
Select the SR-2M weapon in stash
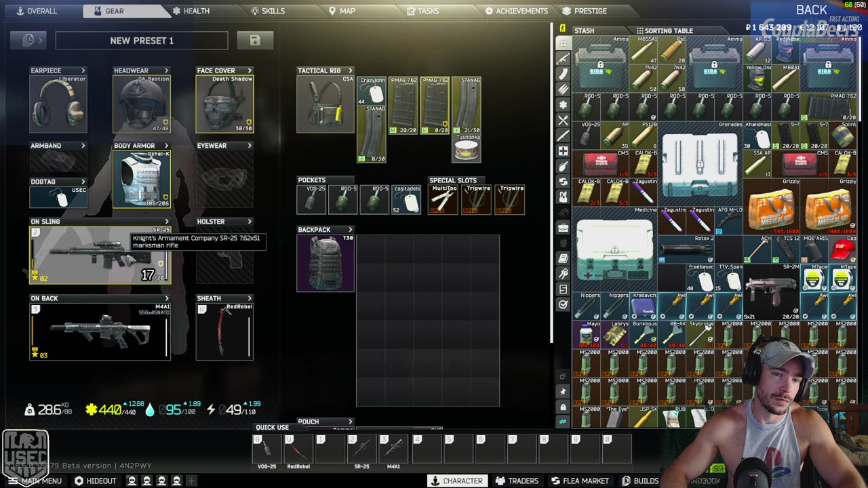click(x=771, y=292)
